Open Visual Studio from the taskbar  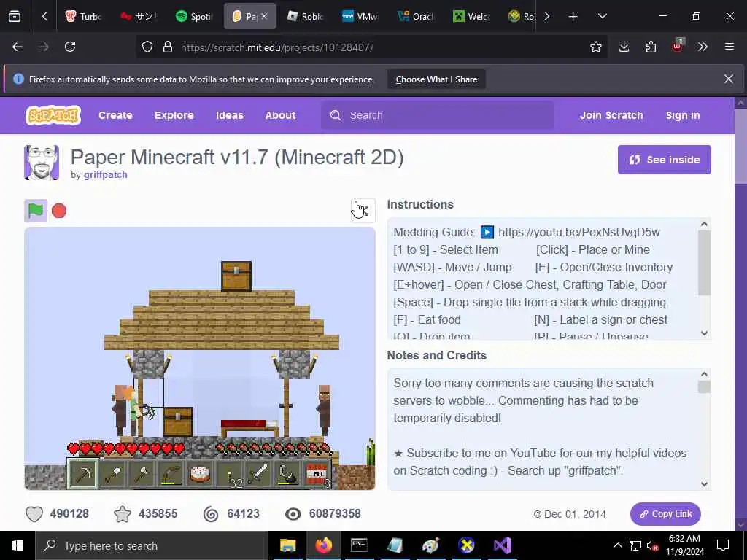502,545
